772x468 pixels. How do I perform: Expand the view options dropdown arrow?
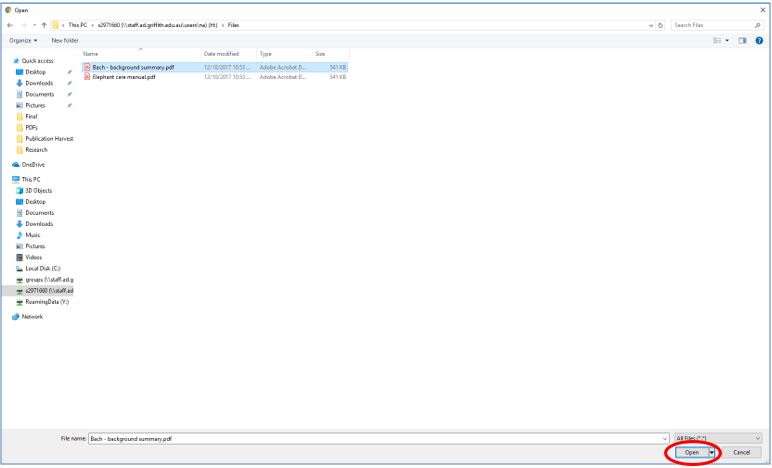pyautogui.click(x=728, y=40)
